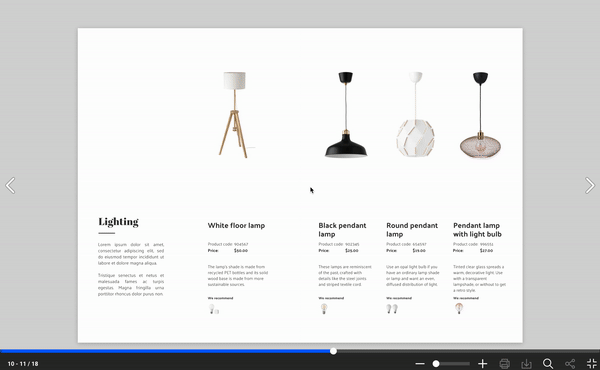The image size is (600, 370).
Task: Click the White floor lamp title
Action: (236, 225)
